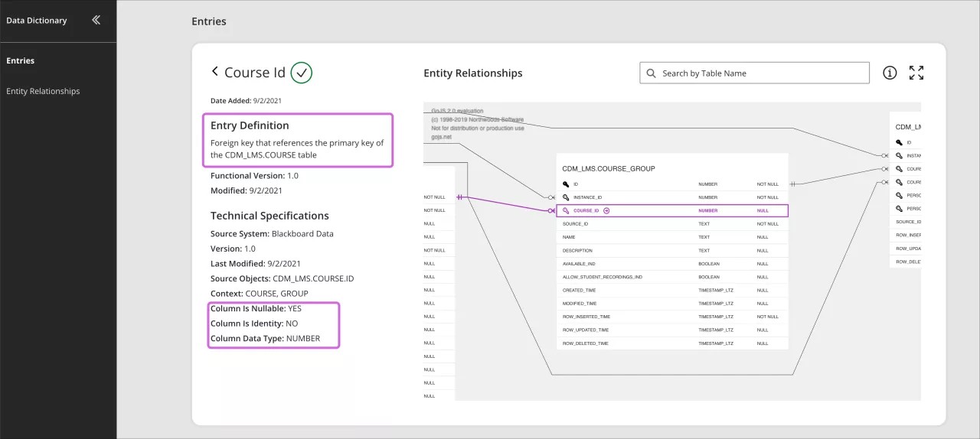This screenshot has width=980, height=439.
Task: Click circled arrow icon next to COURSE_ID
Action: (x=606, y=210)
